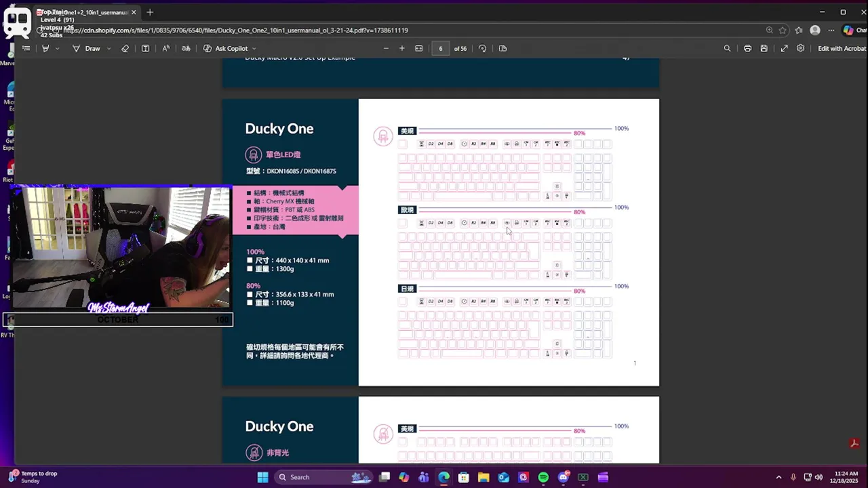Click the Ducky One heading on page 1
The image size is (868, 488).
point(279,129)
